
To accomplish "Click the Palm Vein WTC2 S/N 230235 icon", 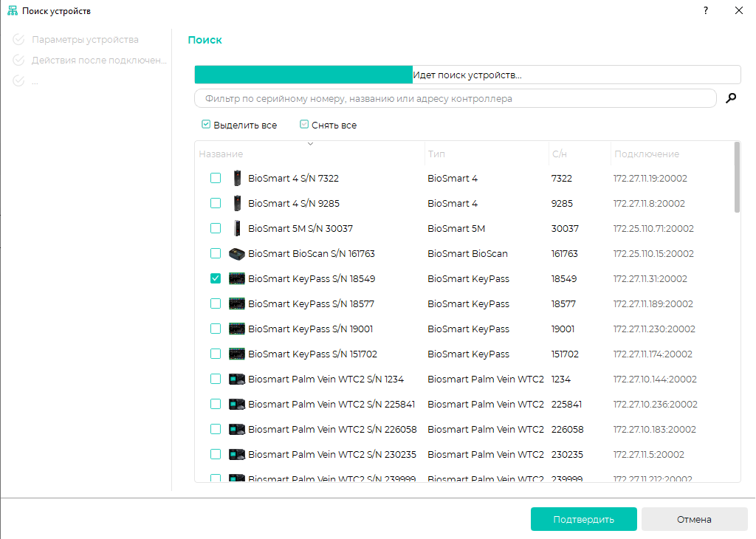I will coord(237,454).
